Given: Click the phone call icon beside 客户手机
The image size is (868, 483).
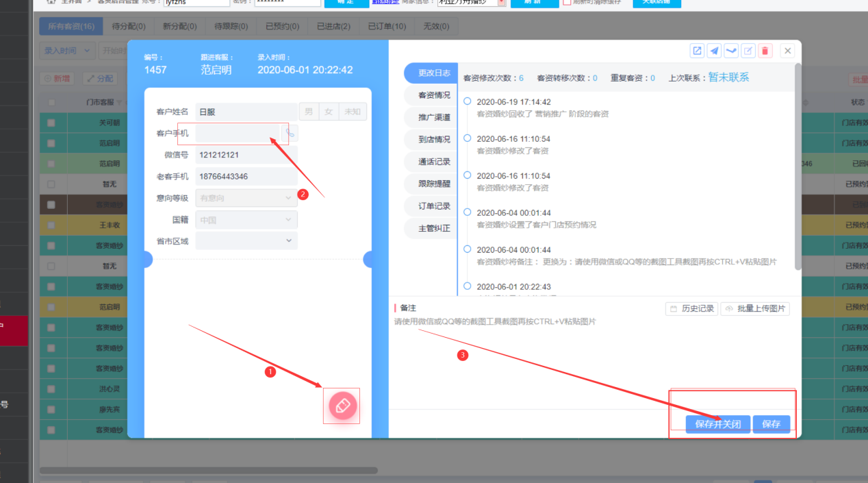Looking at the screenshot, I should pos(290,133).
